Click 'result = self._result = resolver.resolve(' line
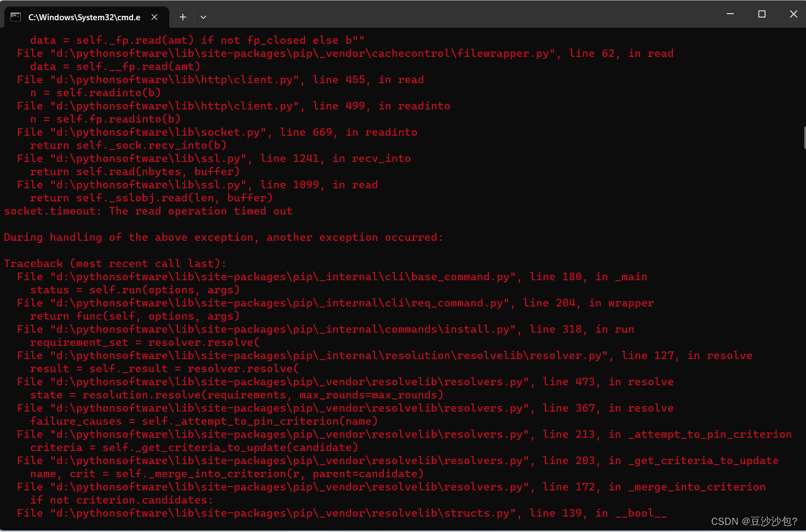806x532 pixels. [164, 368]
